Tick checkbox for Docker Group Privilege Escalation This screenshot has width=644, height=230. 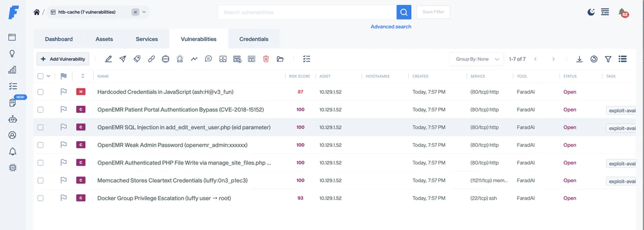click(x=40, y=198)
